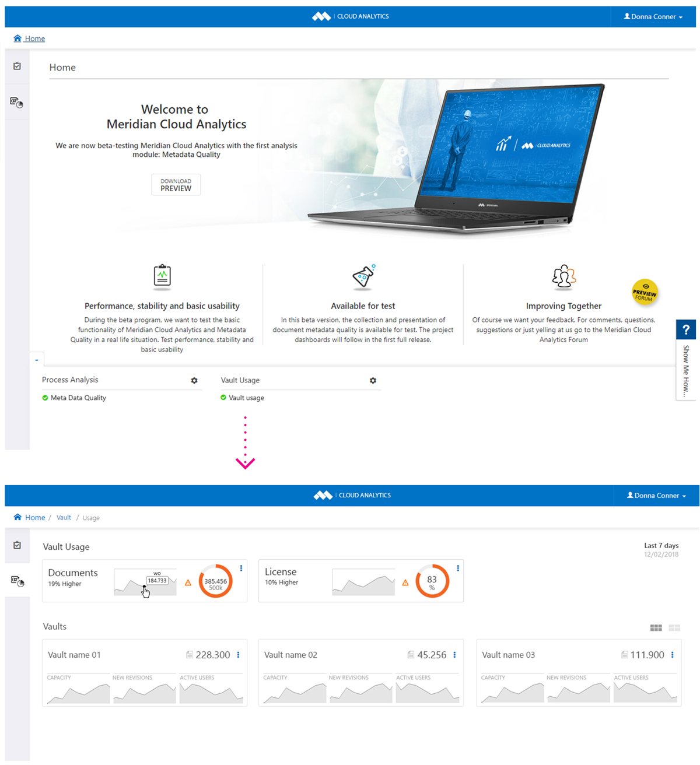Click the Vault name 01 title
The image size is (700, 765).
tap(74, 655)
